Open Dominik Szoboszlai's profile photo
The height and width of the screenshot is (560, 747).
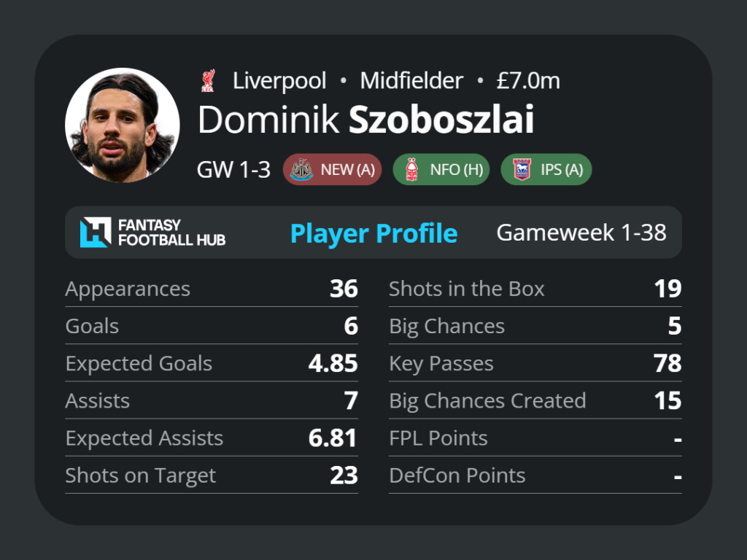tap(123, 125)
